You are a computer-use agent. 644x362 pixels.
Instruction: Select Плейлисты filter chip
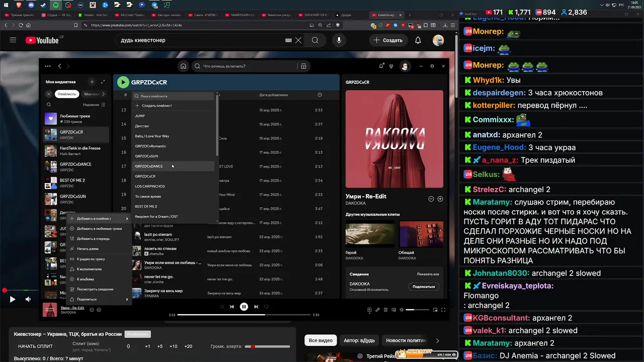click(x=67, y=94)
